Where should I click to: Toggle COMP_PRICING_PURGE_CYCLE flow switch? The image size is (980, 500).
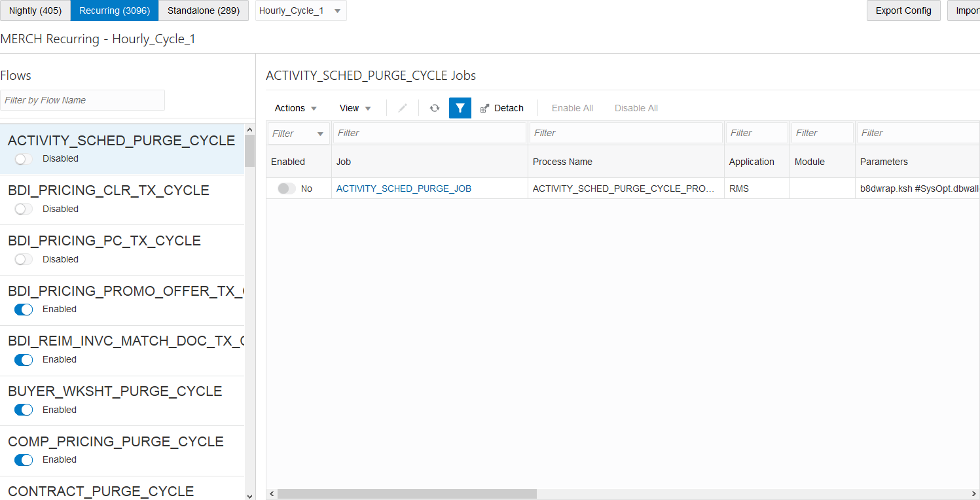[24, 460]
